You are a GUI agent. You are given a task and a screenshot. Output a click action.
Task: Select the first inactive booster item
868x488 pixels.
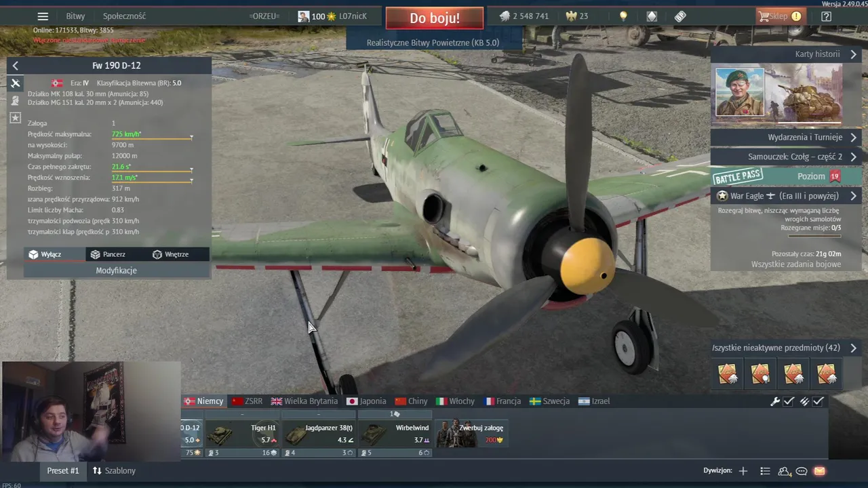pyautogui.click(x=728, y=373)
